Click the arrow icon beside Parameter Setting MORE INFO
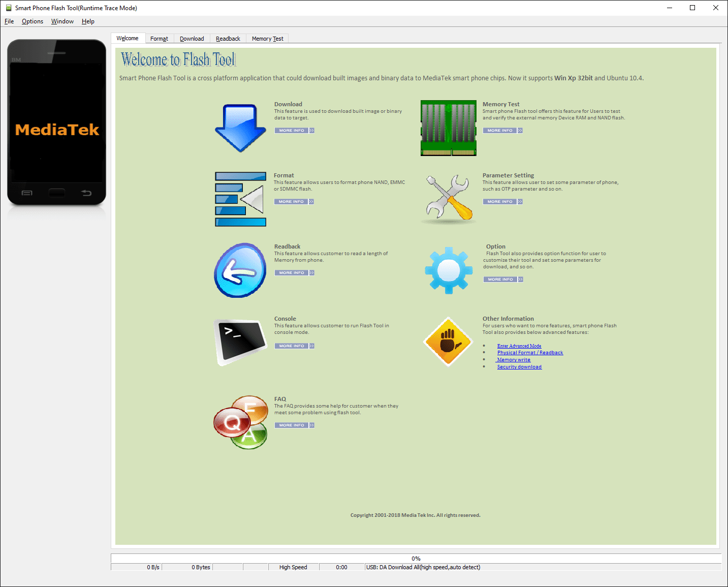Image resolution: width=728 pixels, height=587 pixels. coord(520,202)
